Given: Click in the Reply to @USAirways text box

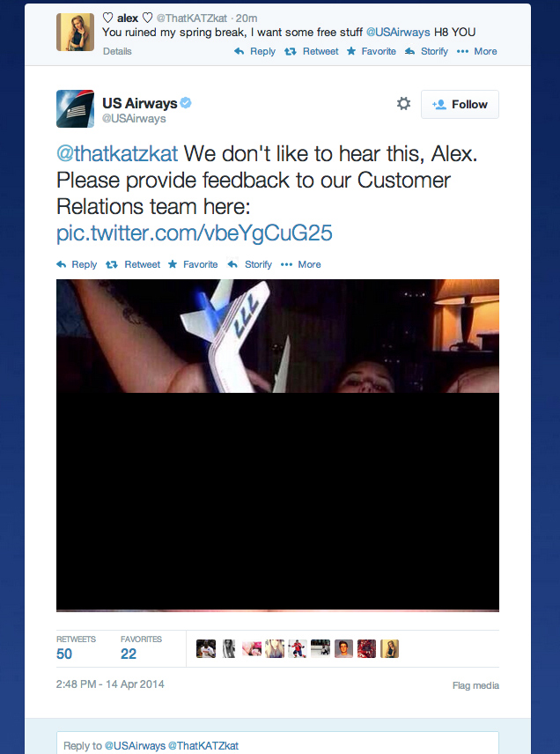Looking at the screenshot, I should 277,744.
